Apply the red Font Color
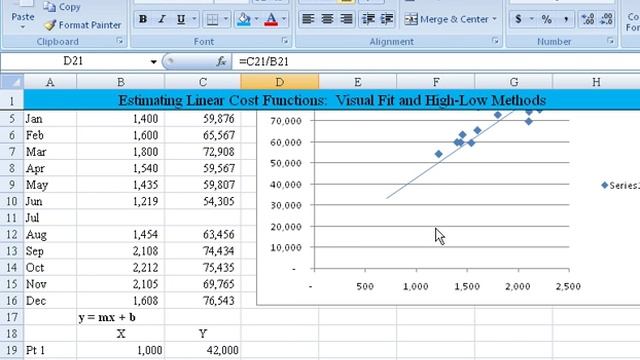 click(x=271, y=19)
